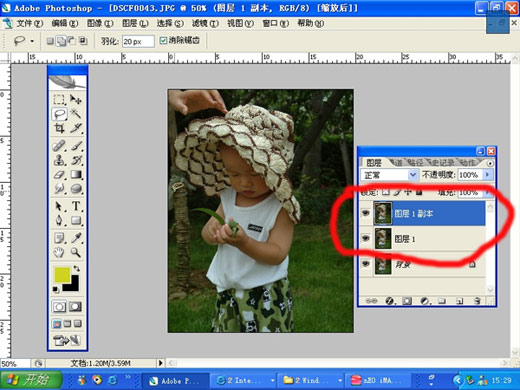Choose Intersect with selection mode in options bar
This screenshot has height=390, width=520.
pos(83,41)
